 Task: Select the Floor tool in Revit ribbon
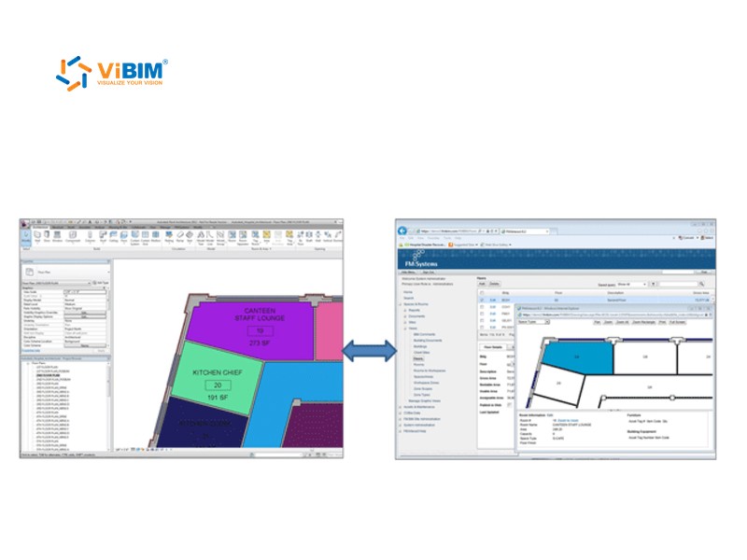(x=124, y=237)
